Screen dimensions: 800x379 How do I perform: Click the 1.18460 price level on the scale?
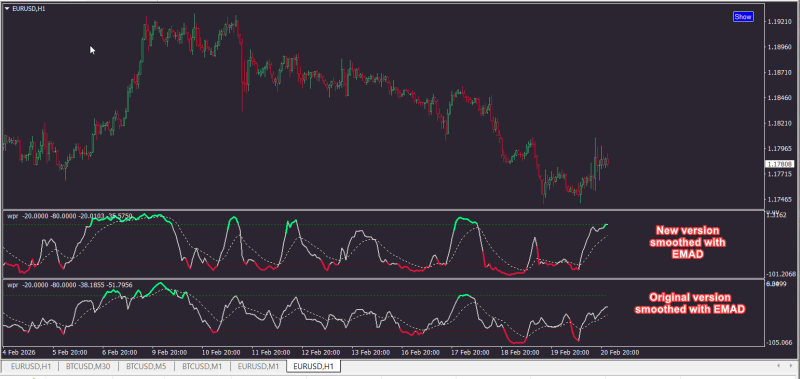780,98
